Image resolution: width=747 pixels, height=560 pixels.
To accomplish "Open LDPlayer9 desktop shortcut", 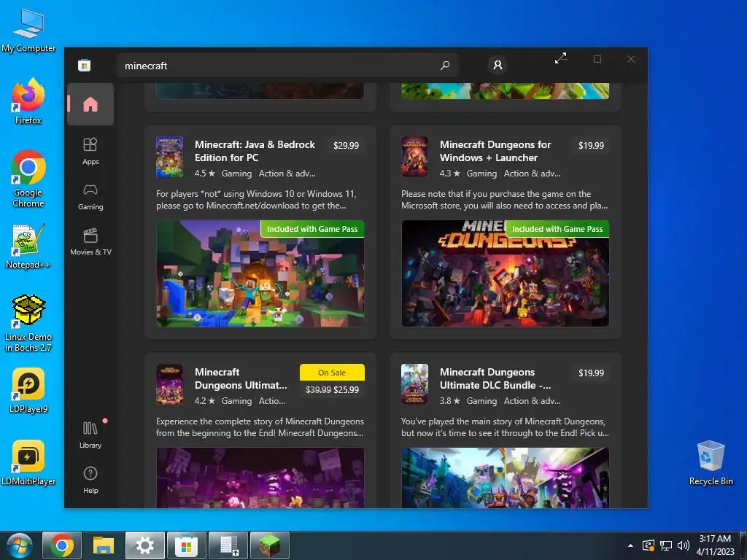I will coord(28,391).
